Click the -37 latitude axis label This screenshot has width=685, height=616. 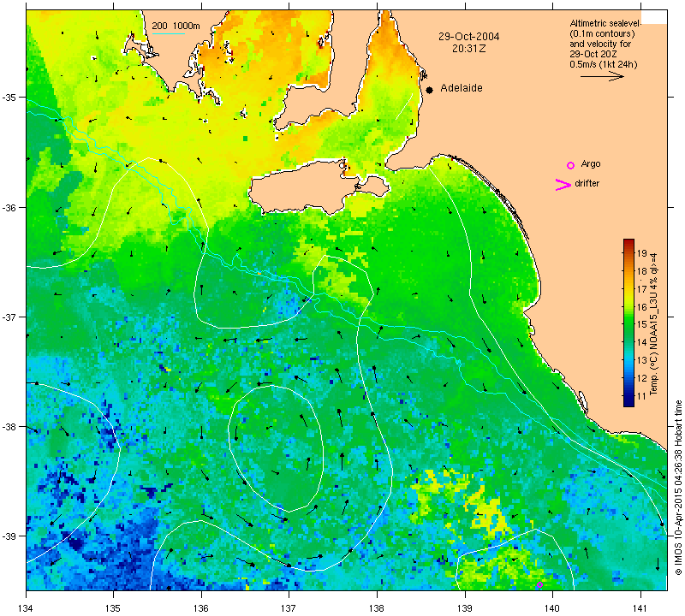coord(9,317)
